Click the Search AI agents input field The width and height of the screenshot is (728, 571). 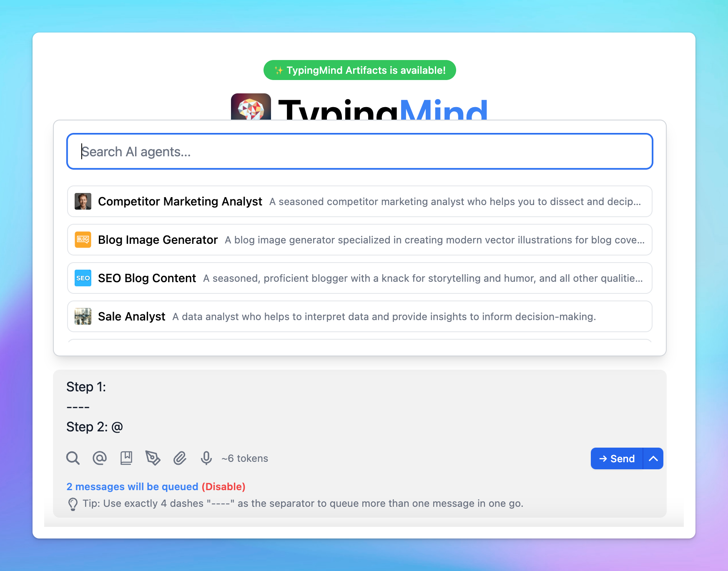tap(360, 151)
